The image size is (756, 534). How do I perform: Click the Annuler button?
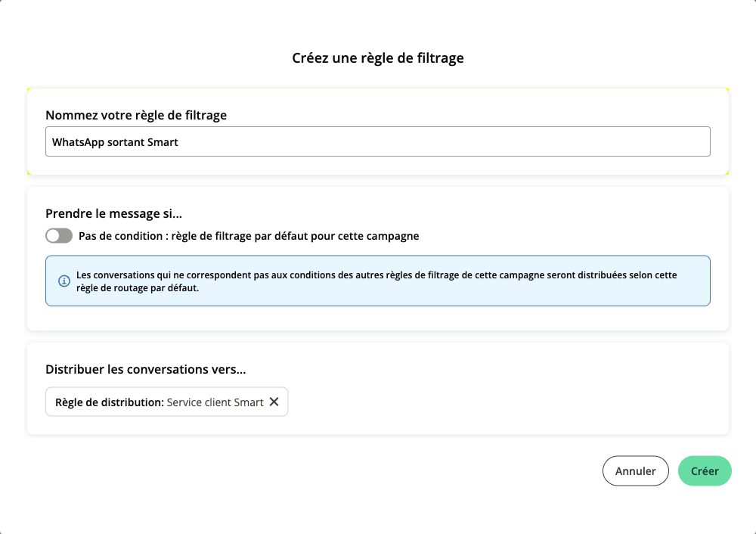click(636, 470)
